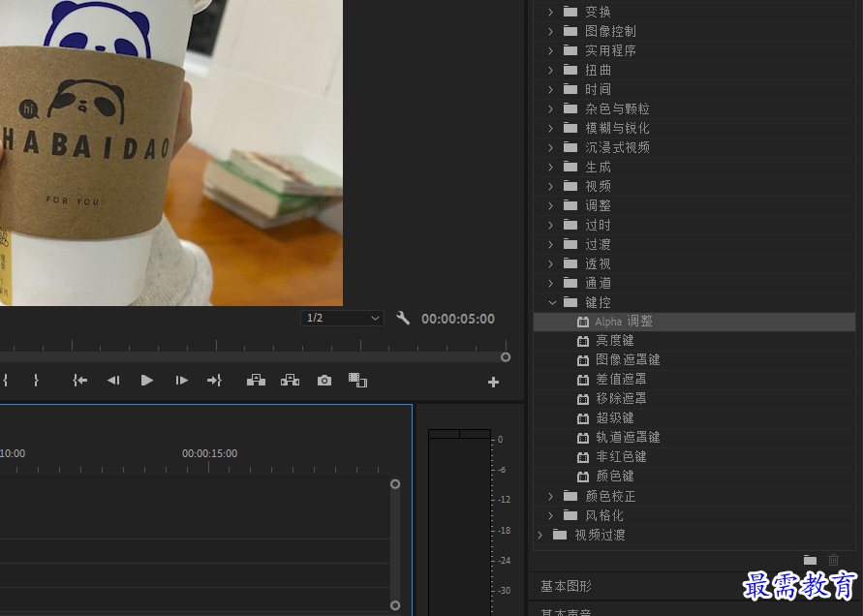Expand the 调整 folder

coord(550,206)
